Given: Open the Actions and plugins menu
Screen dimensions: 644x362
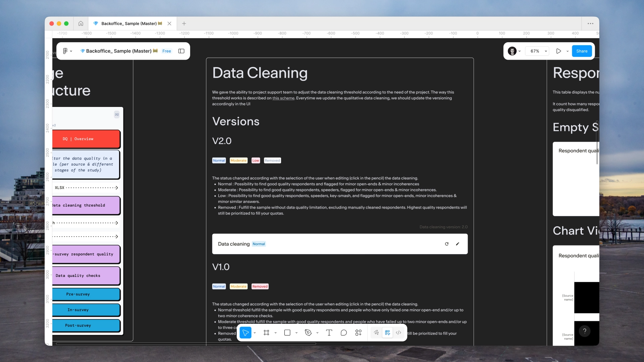Looking at the screenshot, I should click(358, 333).
